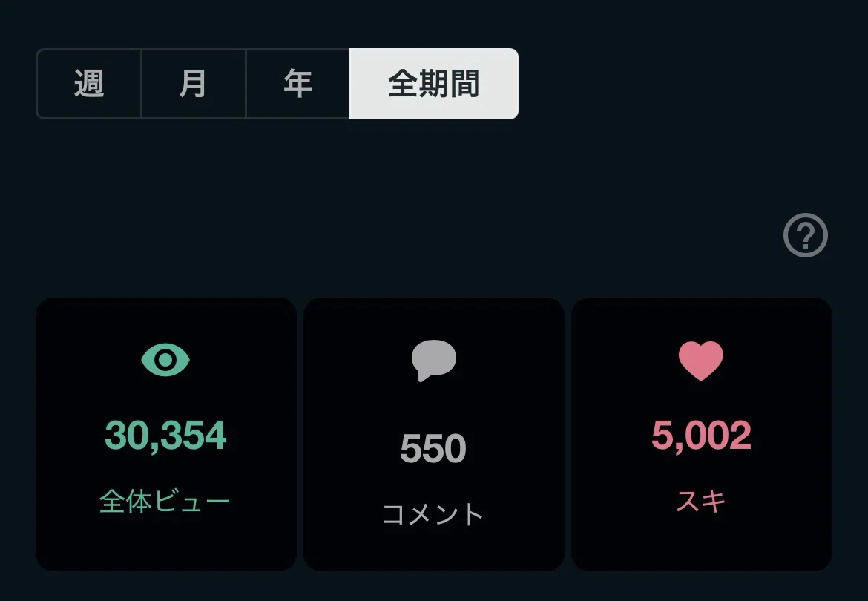
Task: Select the コメント stats card
Action: 434,434
